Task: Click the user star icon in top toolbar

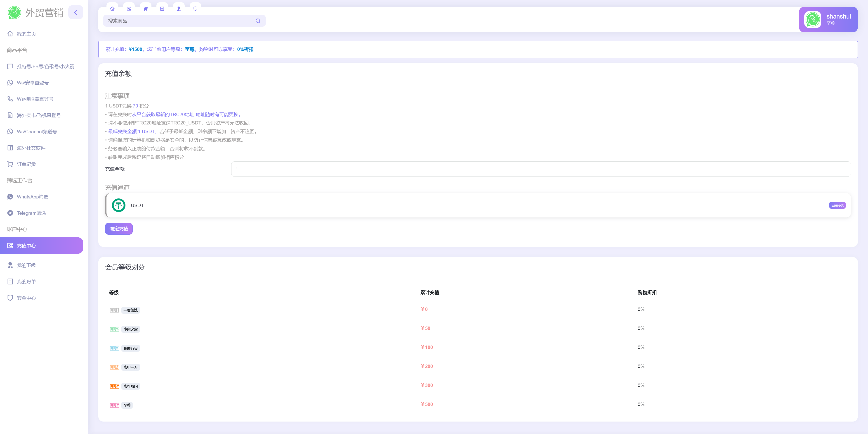Action: [x=179, y=9]
